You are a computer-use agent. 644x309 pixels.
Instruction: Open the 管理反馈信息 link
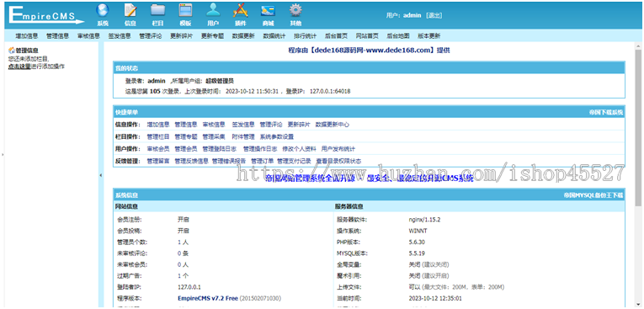point(191,161)
